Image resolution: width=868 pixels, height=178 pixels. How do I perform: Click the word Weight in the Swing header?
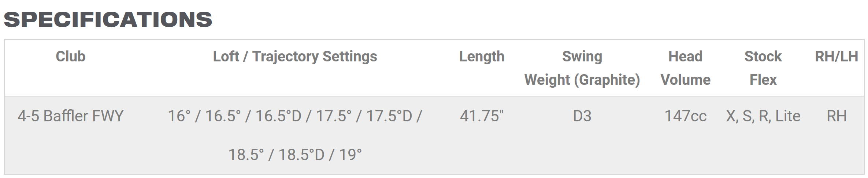(547, 80)
